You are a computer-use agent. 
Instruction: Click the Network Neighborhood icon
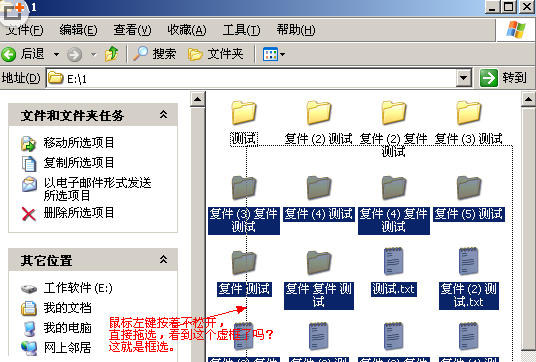point(29,348)
